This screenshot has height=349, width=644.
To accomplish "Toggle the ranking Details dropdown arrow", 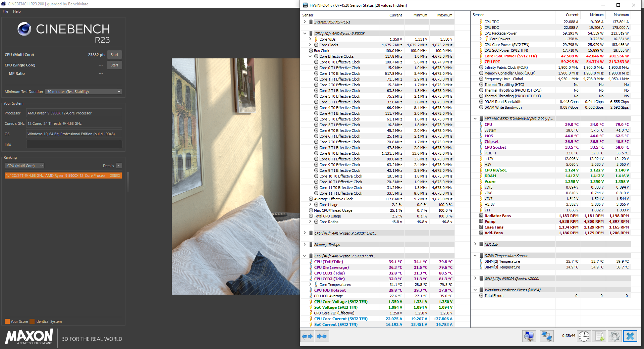I will click(119, 166).
